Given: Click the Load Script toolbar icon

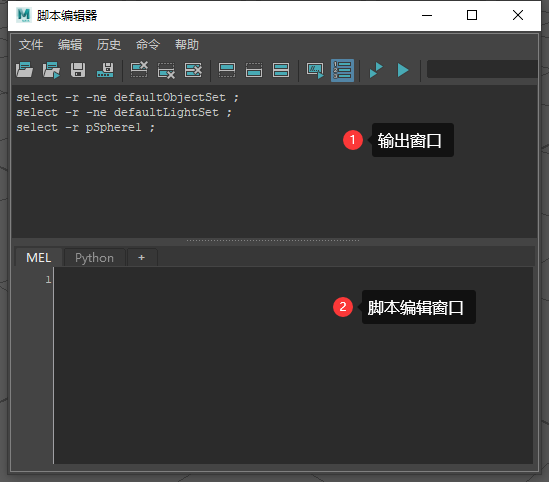Looking at the screenshot, I should pyautogui.click(x=25, y=70).
